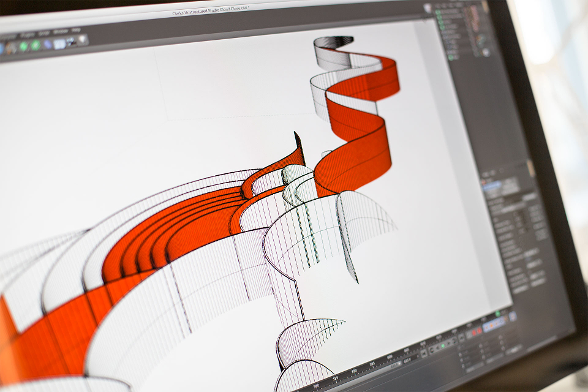
Task: Click the second green circular toolbar icon
Action: point(36,45)
